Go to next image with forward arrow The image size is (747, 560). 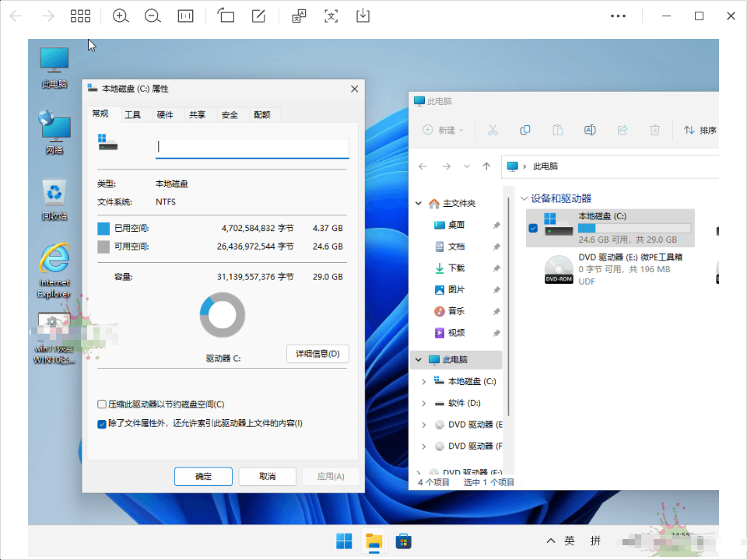coord(47,16)
